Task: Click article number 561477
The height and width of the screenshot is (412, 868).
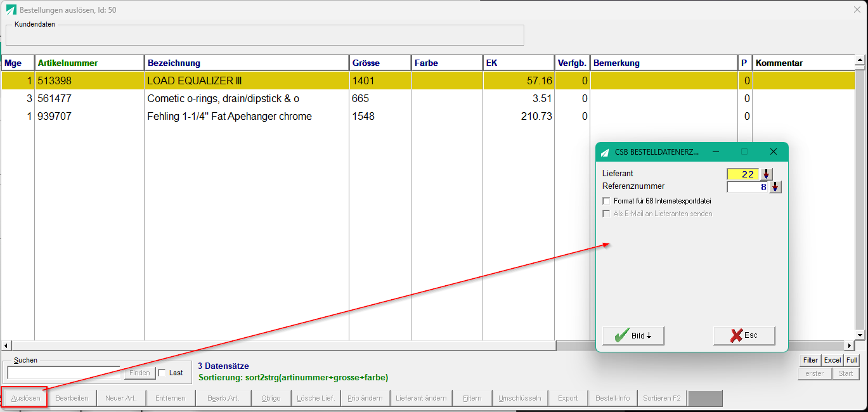Action: [54, 98]
